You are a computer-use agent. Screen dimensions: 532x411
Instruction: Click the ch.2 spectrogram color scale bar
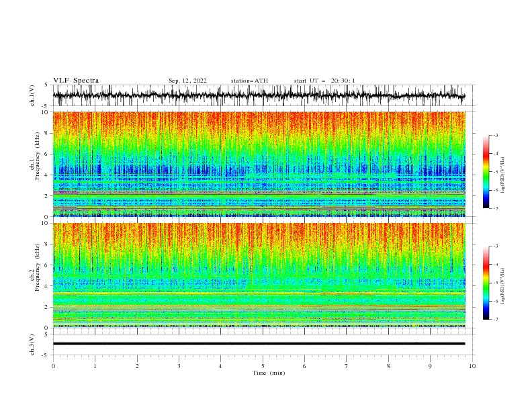486,283
